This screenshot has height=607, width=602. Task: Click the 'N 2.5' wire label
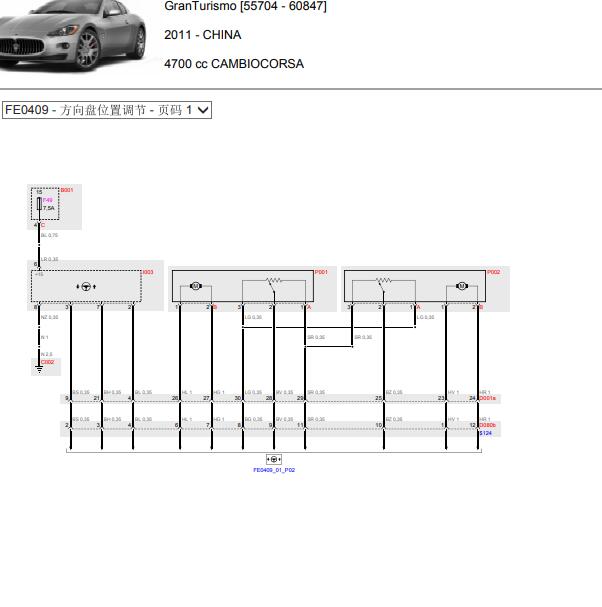(x=46, y=355)
